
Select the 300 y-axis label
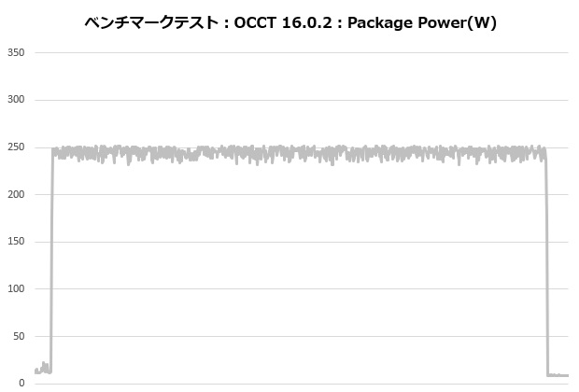(x=15, y=100)
